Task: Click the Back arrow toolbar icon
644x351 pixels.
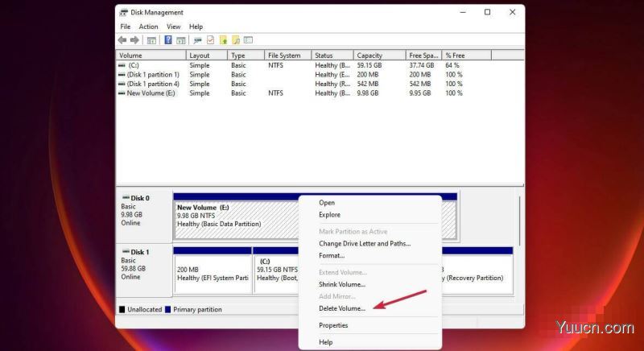Action: pyautogui.click(x=122, y=39)
